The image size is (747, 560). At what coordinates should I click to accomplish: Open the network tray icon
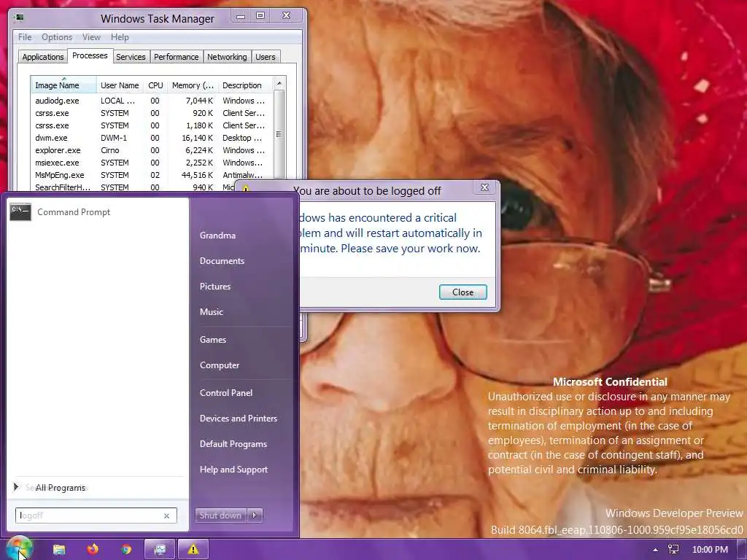[673, 550]
